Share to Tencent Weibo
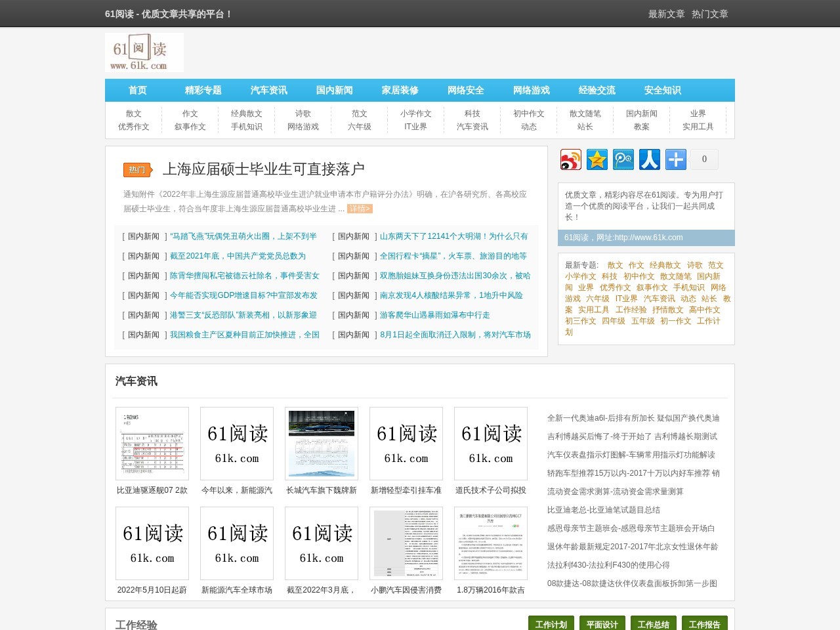 [623, 159]
